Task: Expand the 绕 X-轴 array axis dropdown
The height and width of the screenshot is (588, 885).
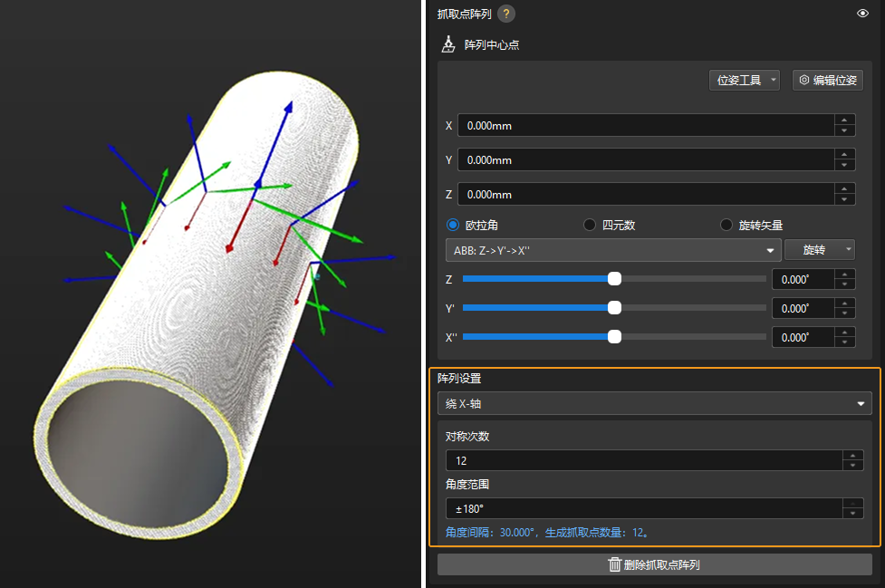Action: tap(654, 403)
